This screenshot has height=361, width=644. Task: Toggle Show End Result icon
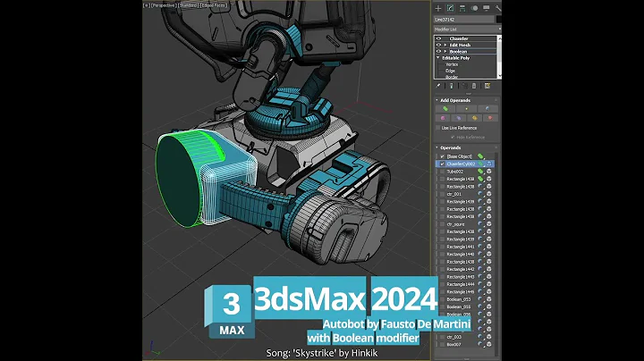[452, 86]
